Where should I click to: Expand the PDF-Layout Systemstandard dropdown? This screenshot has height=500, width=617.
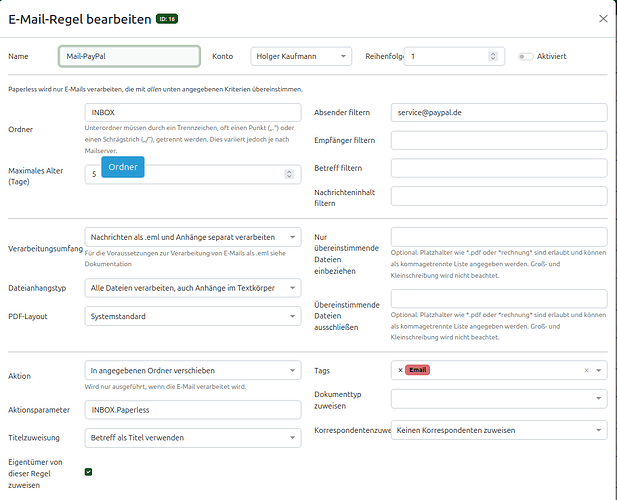tap(192, 316)
